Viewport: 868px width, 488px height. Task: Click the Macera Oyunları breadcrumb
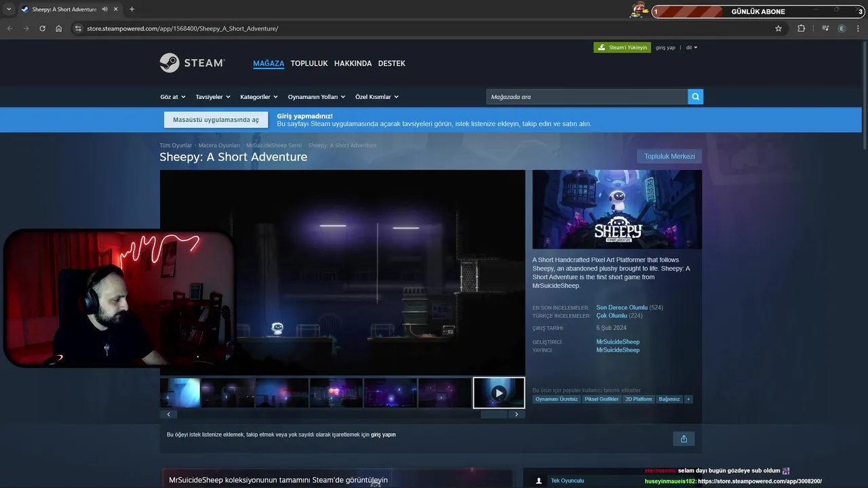point(219,145)
